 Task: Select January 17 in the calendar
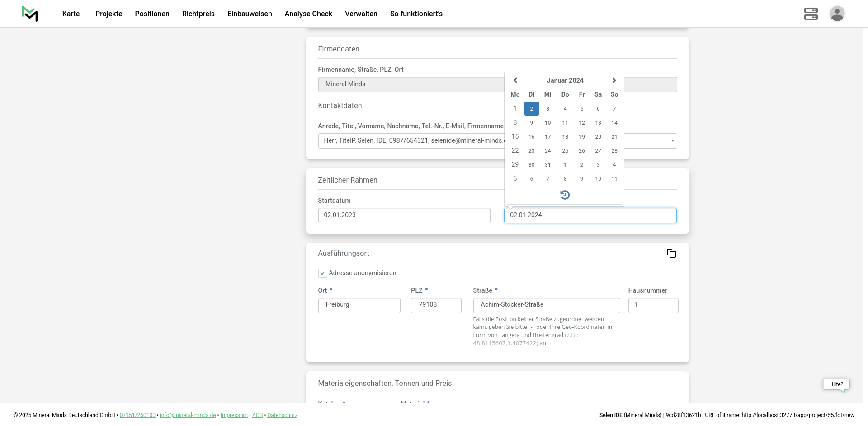click(547, 137)
